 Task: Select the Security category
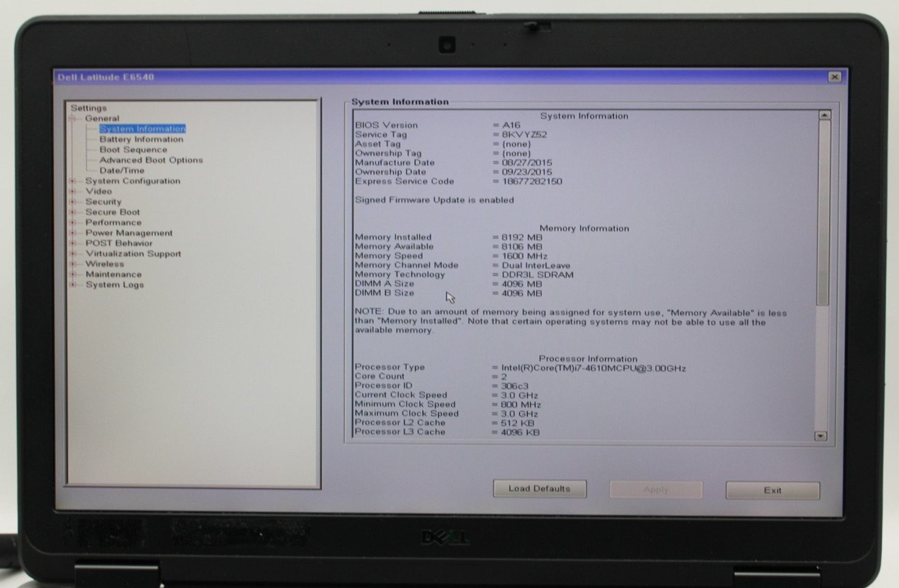(x=104, y=201)
